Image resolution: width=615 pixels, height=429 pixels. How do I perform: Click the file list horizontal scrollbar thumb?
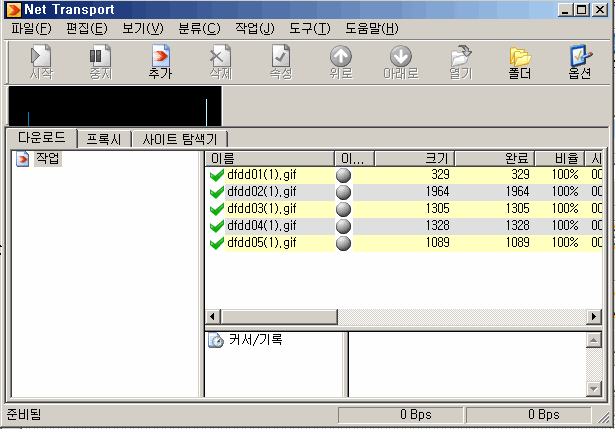[x=279, y=316]
